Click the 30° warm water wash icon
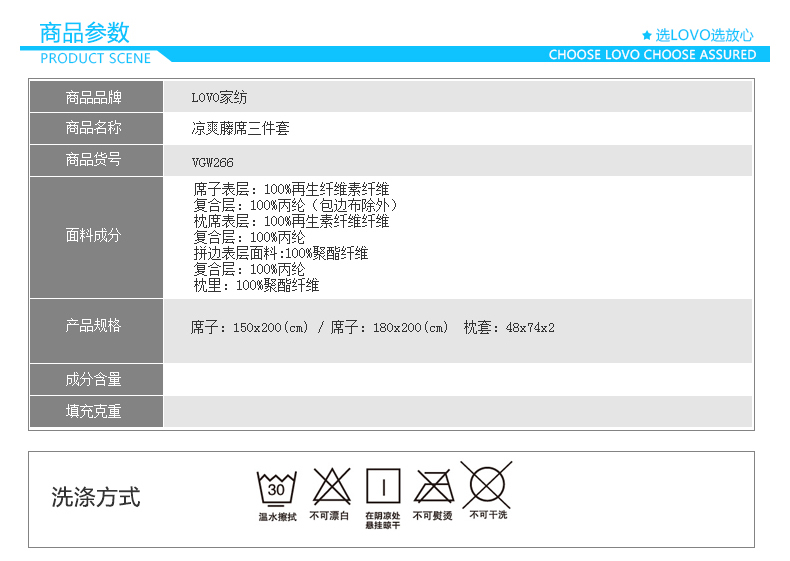This screenshot has width=790, height=561. (277, 488)
